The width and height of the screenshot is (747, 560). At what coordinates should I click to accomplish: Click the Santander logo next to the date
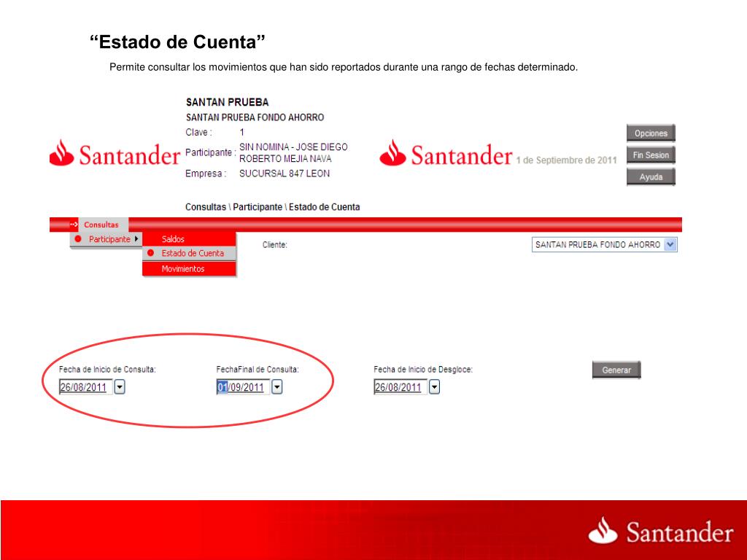click(x=446, y=153)
